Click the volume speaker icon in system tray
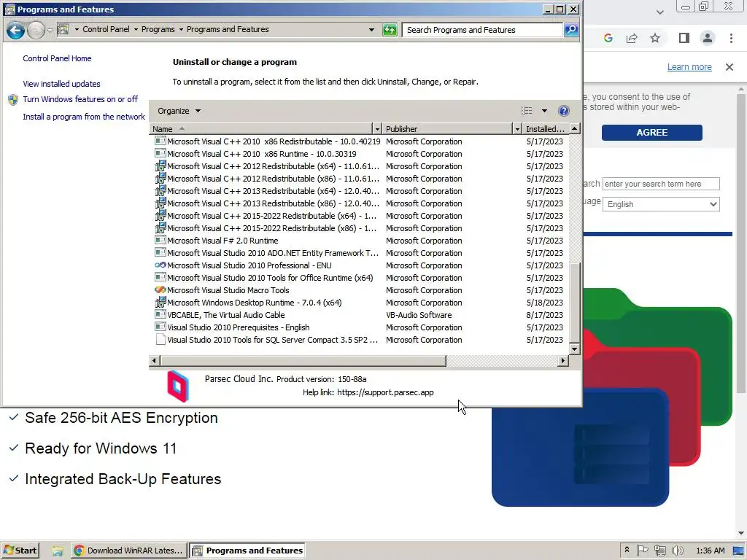Screen dimensions: 747x560 677,551
